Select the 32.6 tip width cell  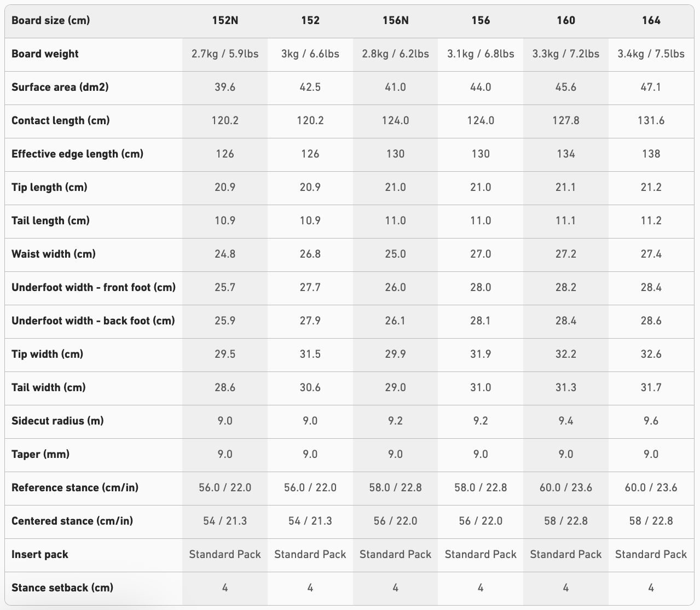(651, 354)
